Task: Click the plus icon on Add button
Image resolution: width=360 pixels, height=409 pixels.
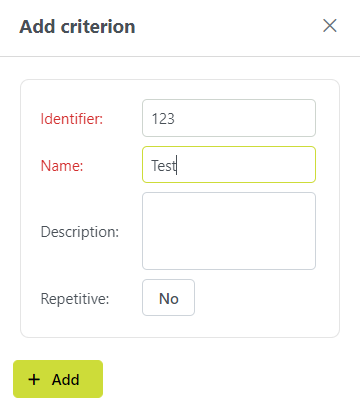Action: (34, 379)
